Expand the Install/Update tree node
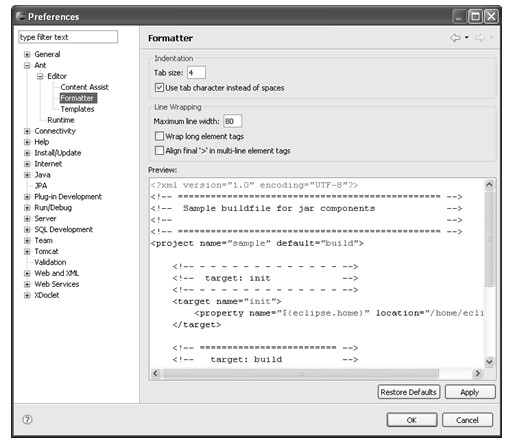The height and width of the screenshot is (443, 513). (x=27, y=153)
